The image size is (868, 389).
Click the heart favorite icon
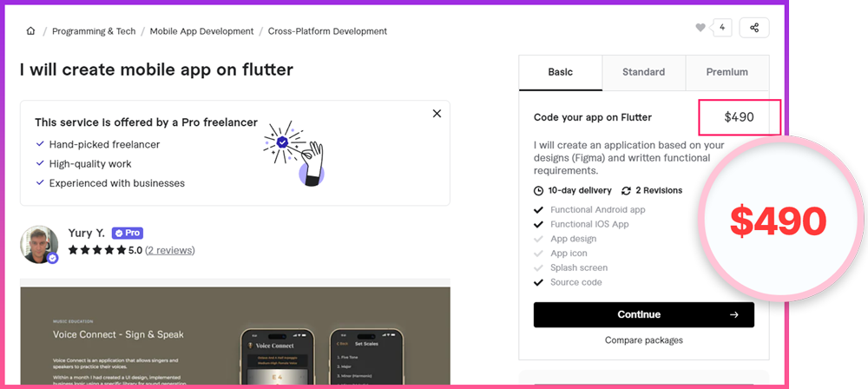700,28
